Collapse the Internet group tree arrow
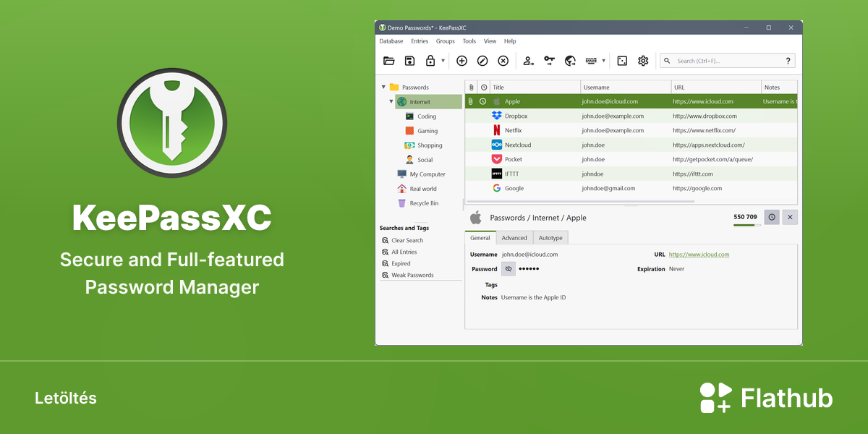The height and width of the screenshot is (434, 868). 391,102
